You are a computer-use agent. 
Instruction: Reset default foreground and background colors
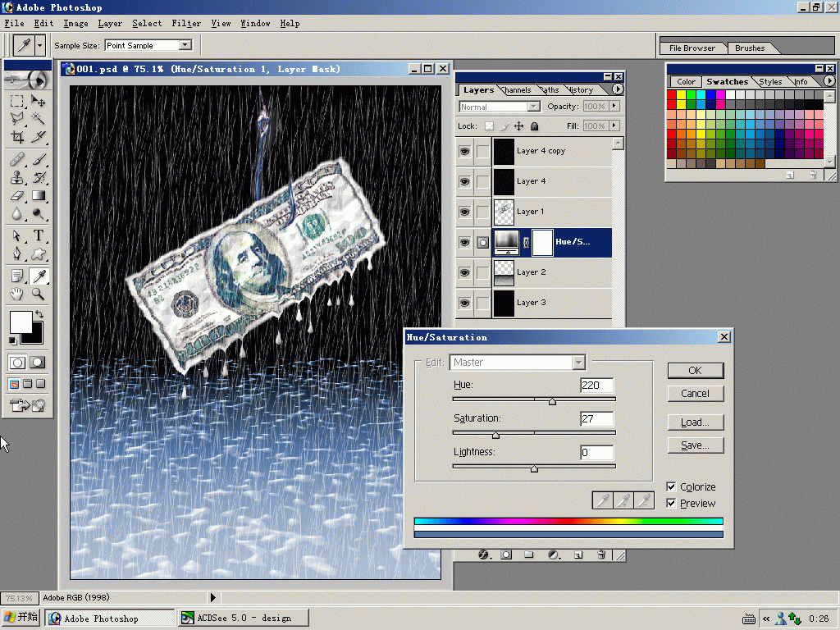(x=13, y=340)
